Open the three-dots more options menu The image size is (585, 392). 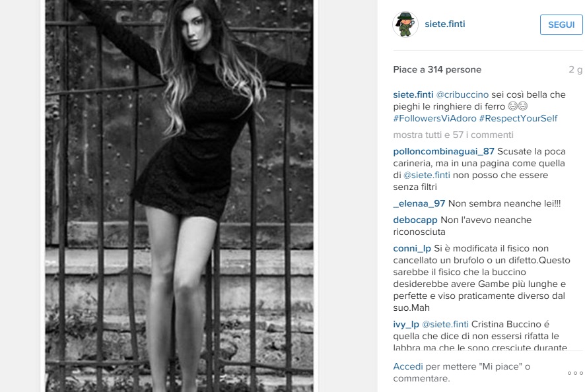coord(575,373)
